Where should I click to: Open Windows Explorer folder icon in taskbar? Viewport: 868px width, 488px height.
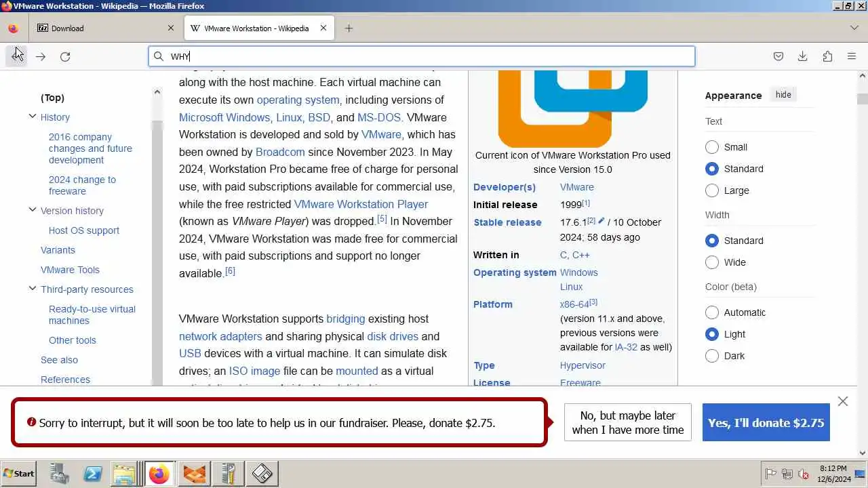tap(125, 473)
